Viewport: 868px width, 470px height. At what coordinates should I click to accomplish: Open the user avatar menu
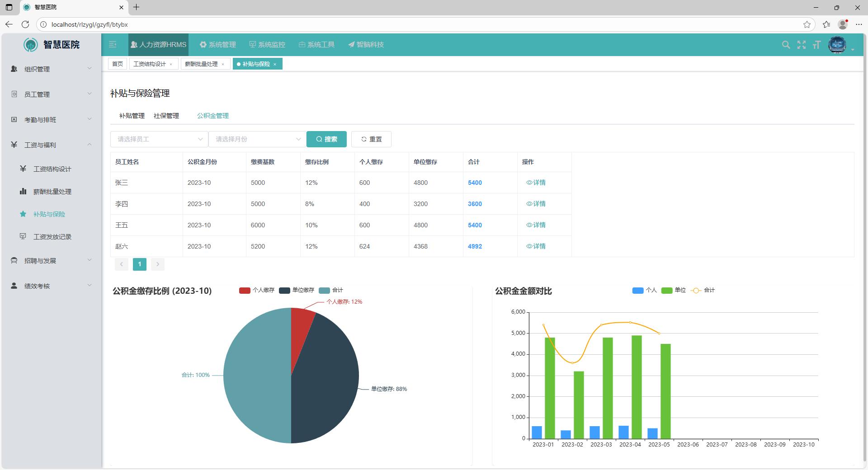coord(837,45)
